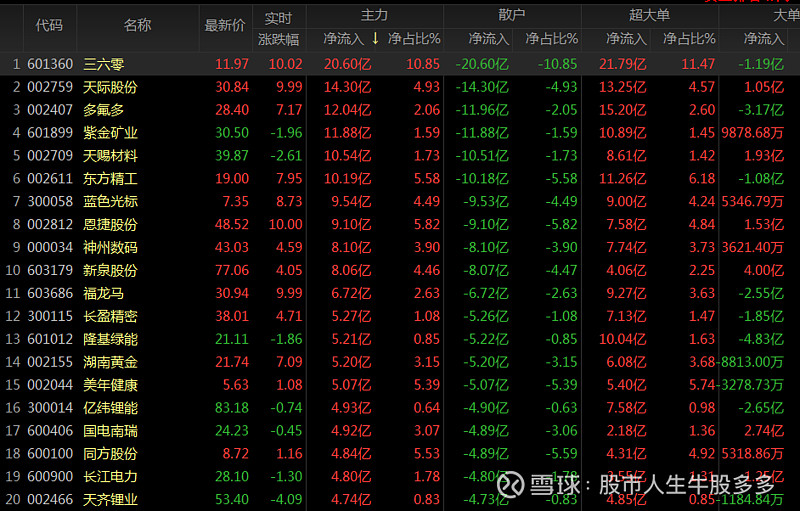Select stock 蓝色光标
The image size is (800, 511).
click(x=111, y=201)
